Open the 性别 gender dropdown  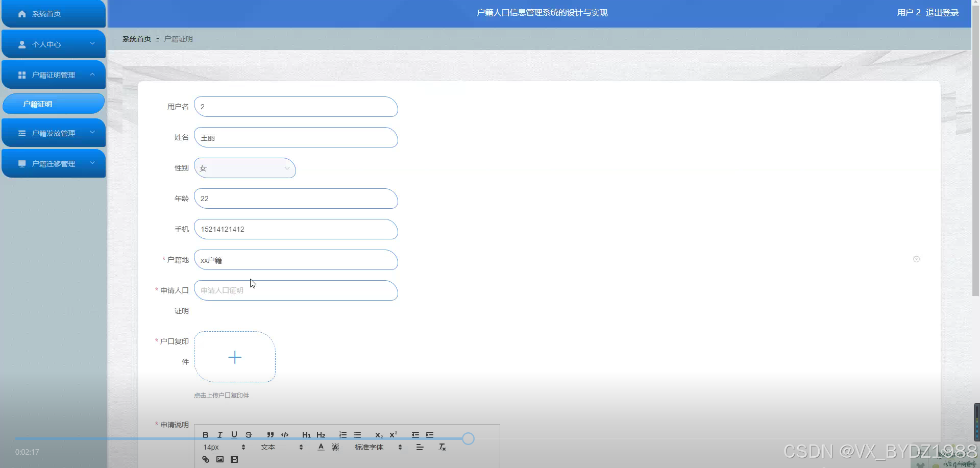point(245,168)
